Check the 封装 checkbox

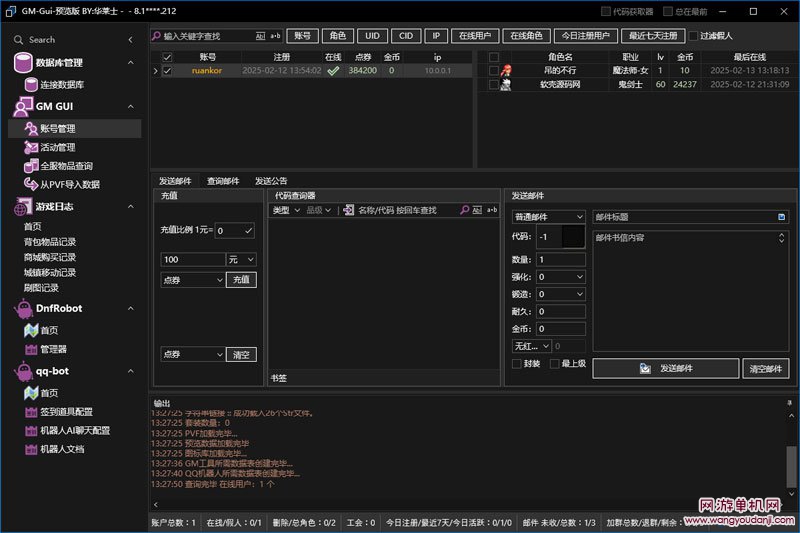click(516, 363)
